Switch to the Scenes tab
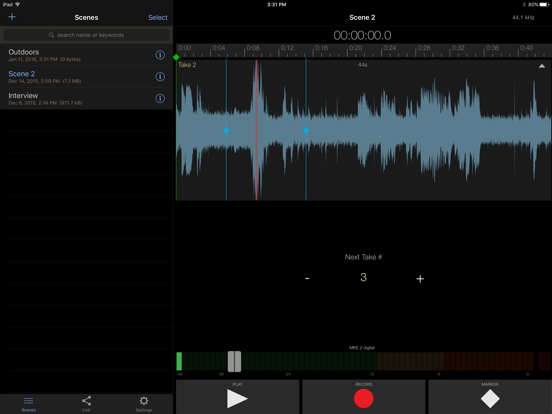 29,403
